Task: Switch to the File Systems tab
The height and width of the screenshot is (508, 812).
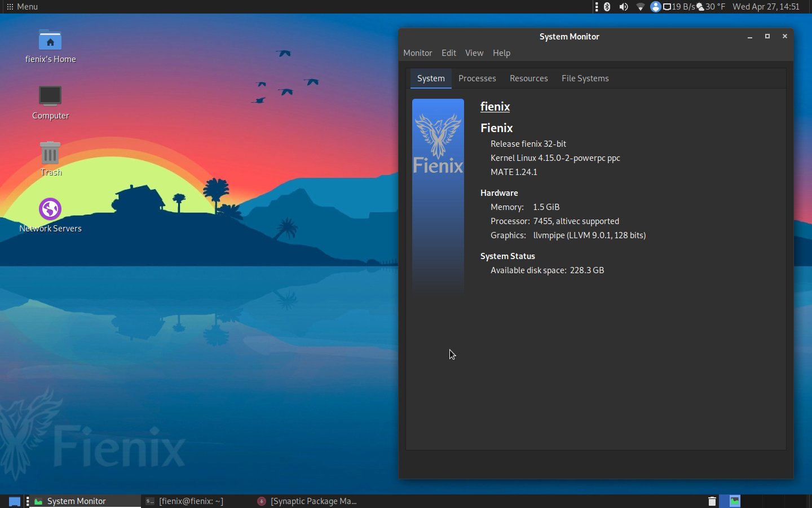Action: click(x=585, y=78)
